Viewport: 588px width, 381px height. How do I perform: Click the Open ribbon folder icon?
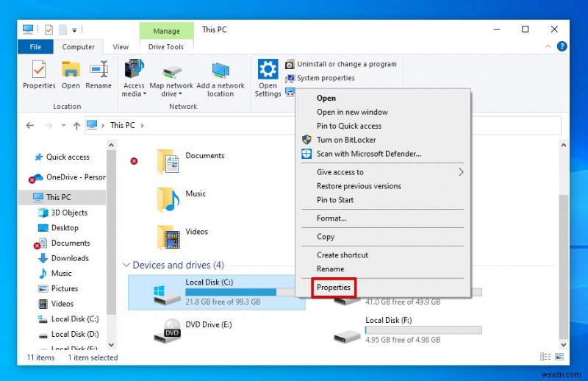(x=71, y=70)
